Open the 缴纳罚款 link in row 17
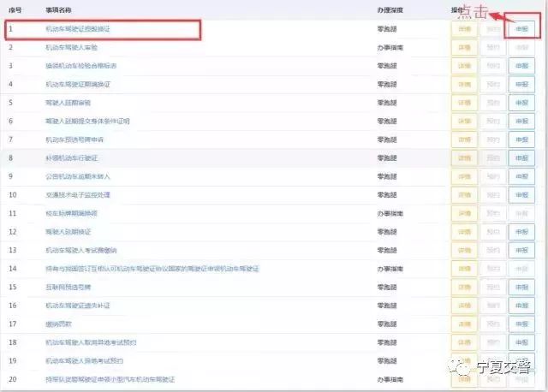The image size is (548, 392). click(58, 324)
